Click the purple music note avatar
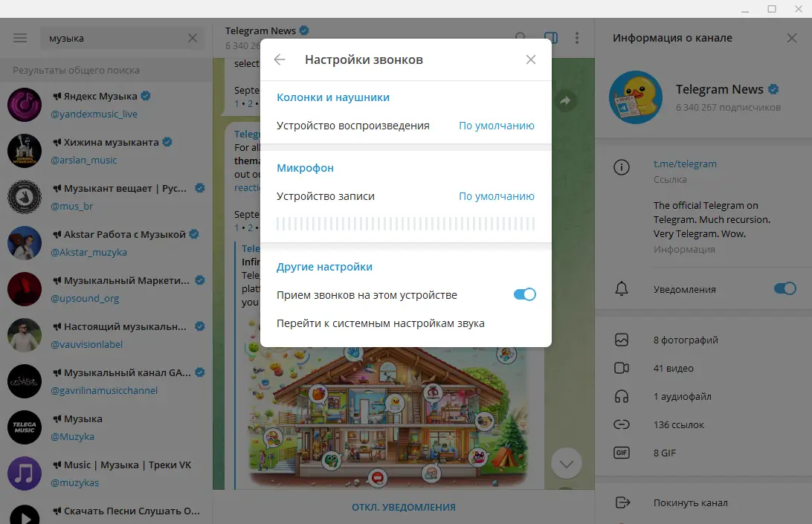The image size is (812, 524). (x=25, y=473)
